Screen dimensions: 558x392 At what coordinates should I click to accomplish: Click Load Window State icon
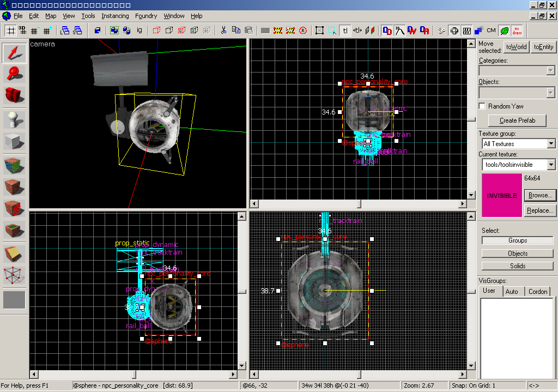tap(65, 31)
